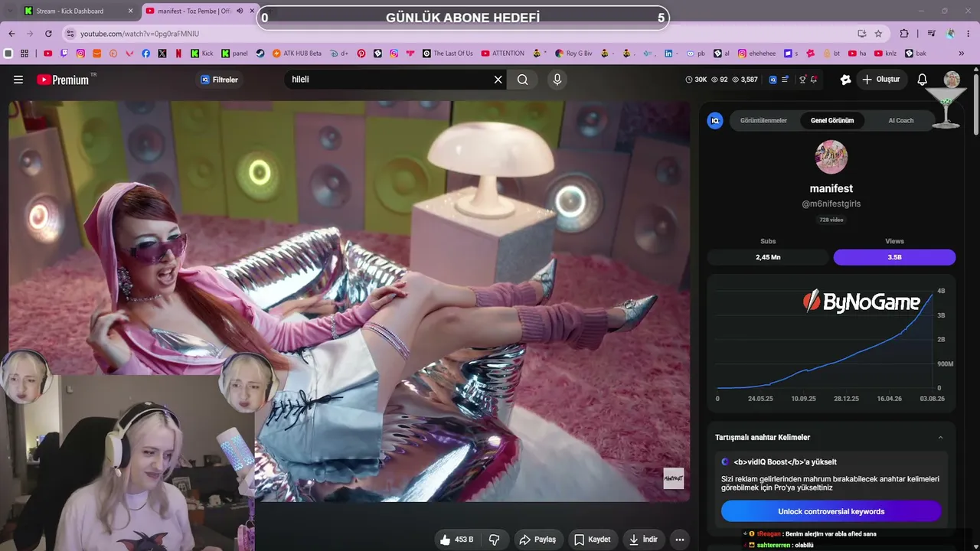
Task: Open the vidIQ list icon in header
Action: [786, 80]
